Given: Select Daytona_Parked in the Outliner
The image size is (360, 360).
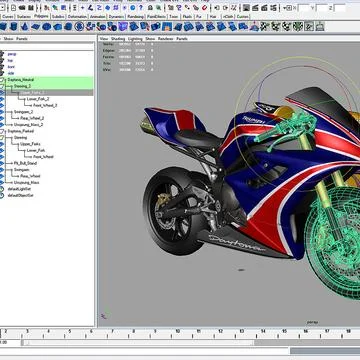Looking at the screenshot, I should tap(21, 131).
